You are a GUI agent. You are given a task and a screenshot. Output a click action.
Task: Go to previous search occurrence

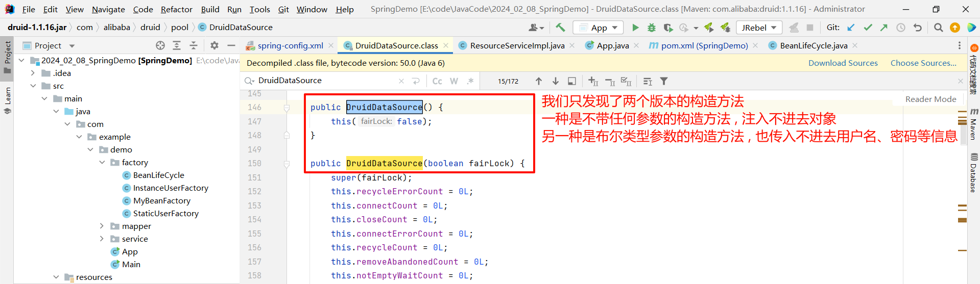click(539, 81)
